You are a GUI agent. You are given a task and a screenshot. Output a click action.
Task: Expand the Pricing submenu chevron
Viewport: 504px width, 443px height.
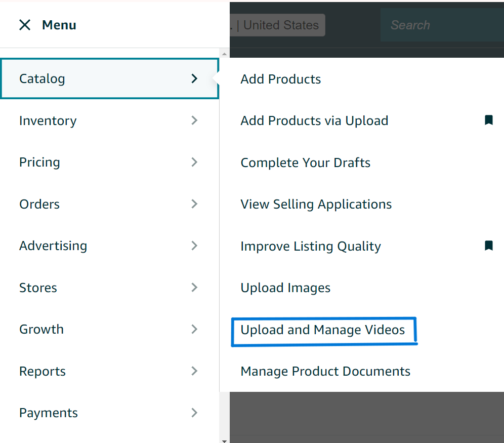(194, 162)
